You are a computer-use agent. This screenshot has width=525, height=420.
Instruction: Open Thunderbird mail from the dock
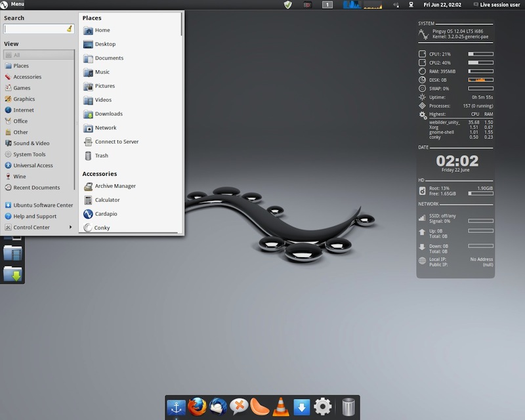pyautogui.click(x=217, y=406)
